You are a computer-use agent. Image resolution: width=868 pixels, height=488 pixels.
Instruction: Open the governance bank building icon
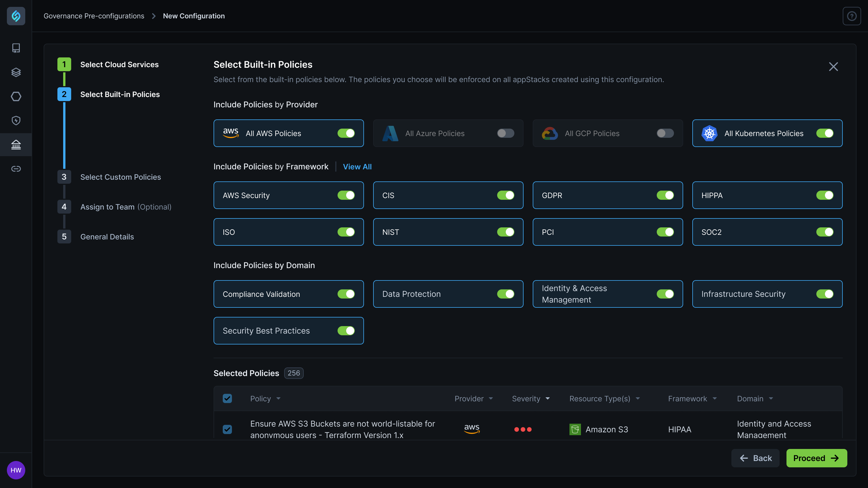[16, 145]
